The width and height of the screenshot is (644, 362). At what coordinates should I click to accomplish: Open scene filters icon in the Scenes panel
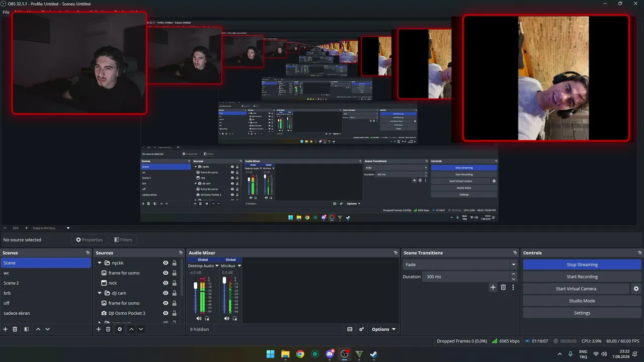point(26,329)
